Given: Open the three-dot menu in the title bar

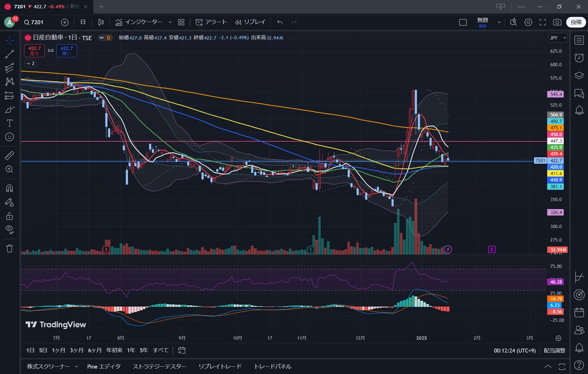Looking at the screenshot, I should pos(520,6).
